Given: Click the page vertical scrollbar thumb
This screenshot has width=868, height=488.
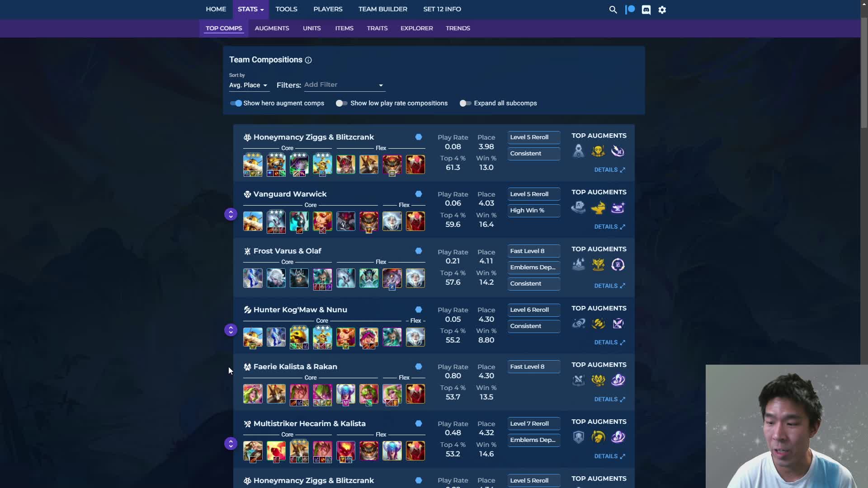Looking at the screenshot, I should [x=864, y=72].
